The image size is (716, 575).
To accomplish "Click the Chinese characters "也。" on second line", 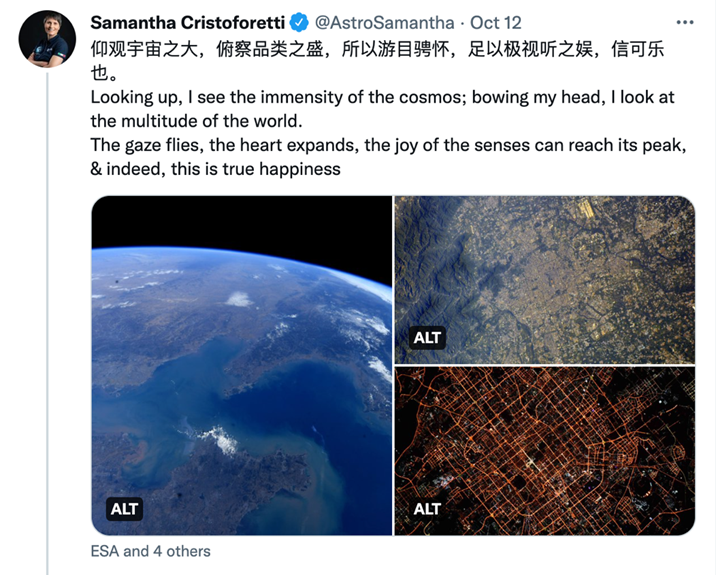I will pos(105,73).
